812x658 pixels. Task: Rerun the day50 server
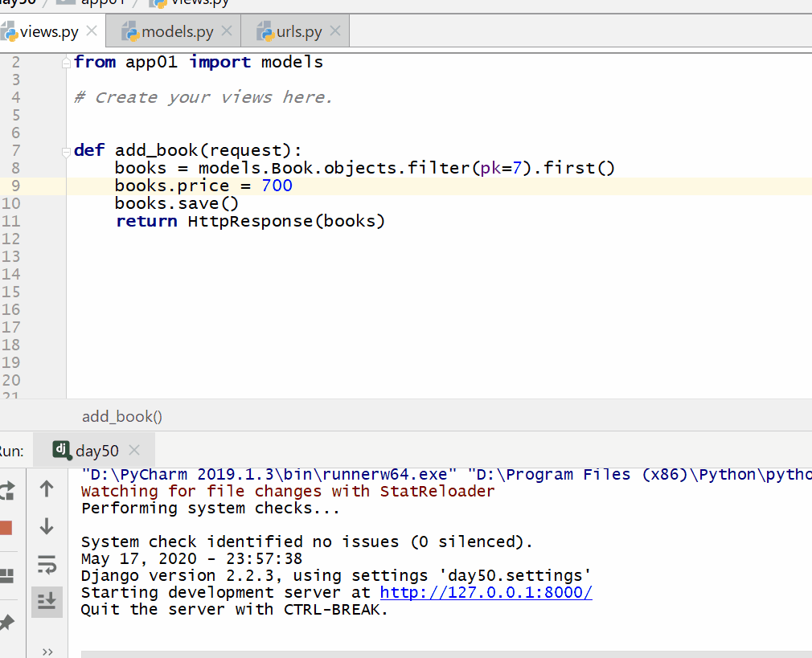(6, 488)
